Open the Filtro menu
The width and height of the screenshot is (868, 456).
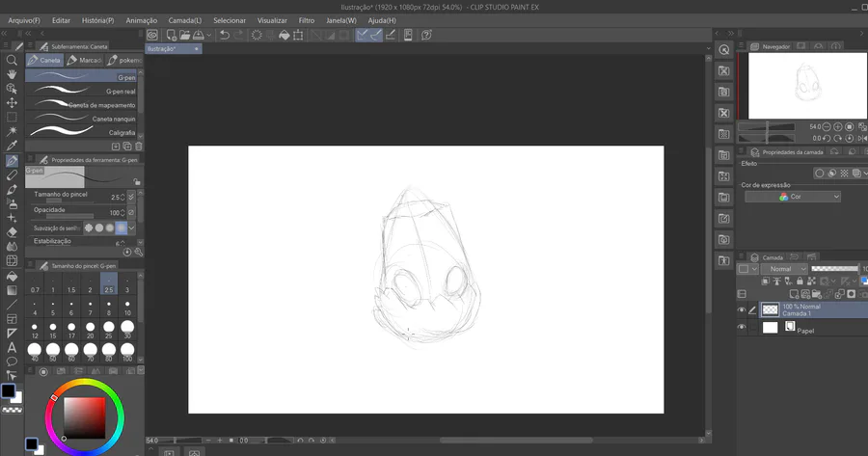(x=306, y=20)
